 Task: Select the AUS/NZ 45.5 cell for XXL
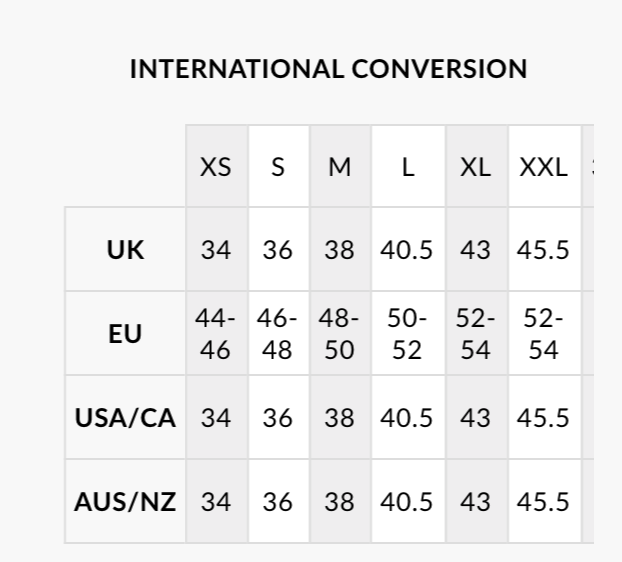pyautogui.click(x=543, y=501)
